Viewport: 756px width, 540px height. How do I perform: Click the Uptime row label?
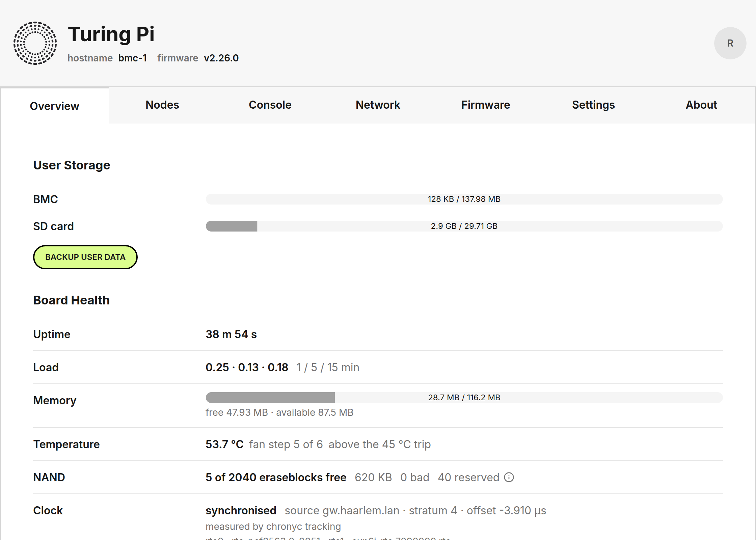coord(52,334)
